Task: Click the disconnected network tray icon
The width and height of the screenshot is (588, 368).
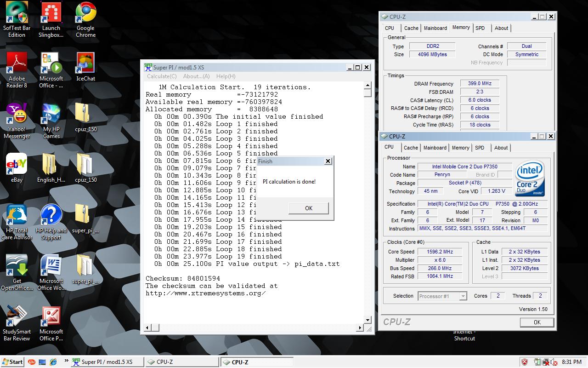Action: click(x=546, y=362)
